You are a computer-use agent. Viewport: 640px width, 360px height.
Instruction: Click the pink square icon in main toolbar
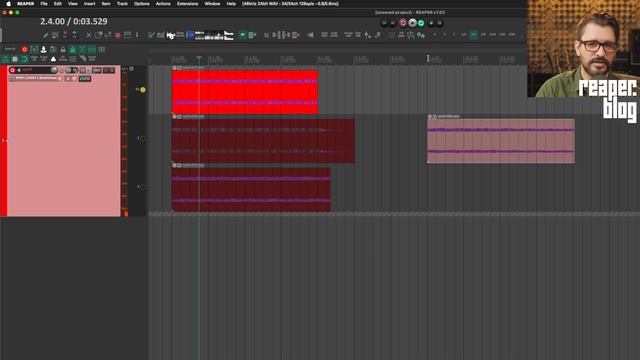118,36
